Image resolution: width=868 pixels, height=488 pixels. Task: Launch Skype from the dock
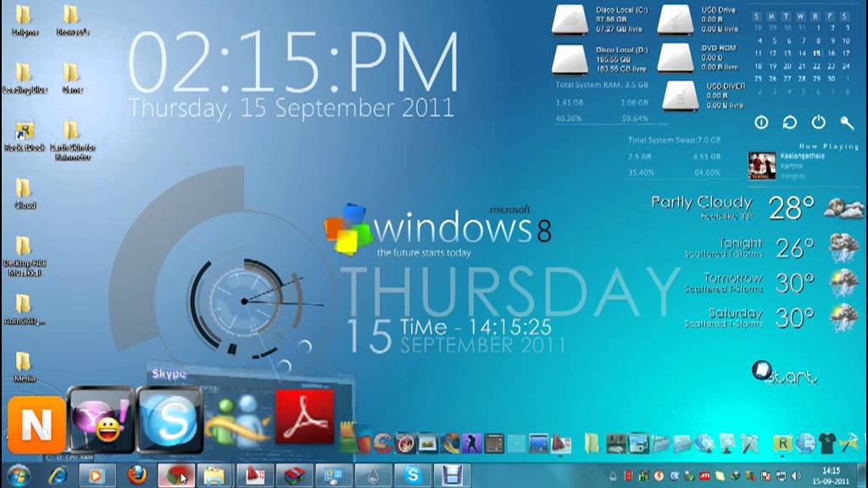pyautogui.click(x=170, y=420)
